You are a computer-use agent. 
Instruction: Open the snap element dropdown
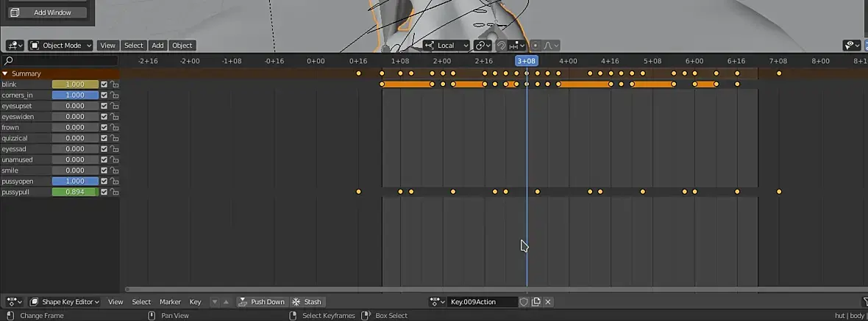tap(516, 46)
